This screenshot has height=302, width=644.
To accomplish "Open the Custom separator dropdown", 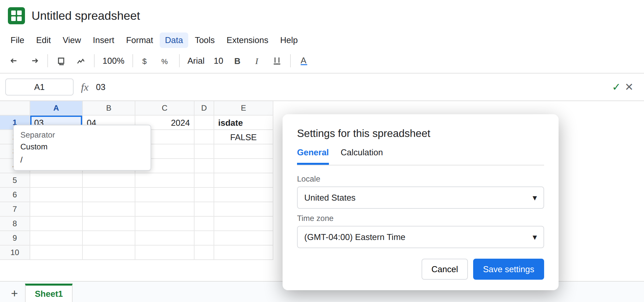I will tap(34, 147).
